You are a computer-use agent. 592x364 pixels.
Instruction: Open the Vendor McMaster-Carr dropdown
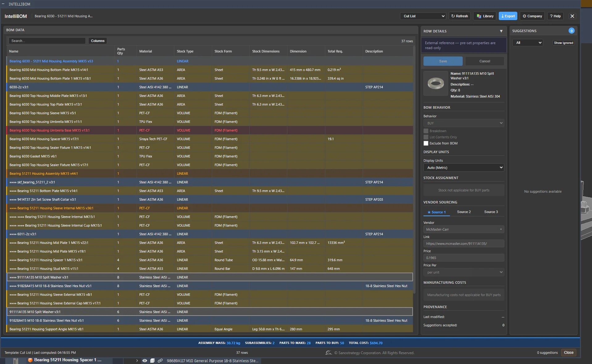tap(464, 229)
